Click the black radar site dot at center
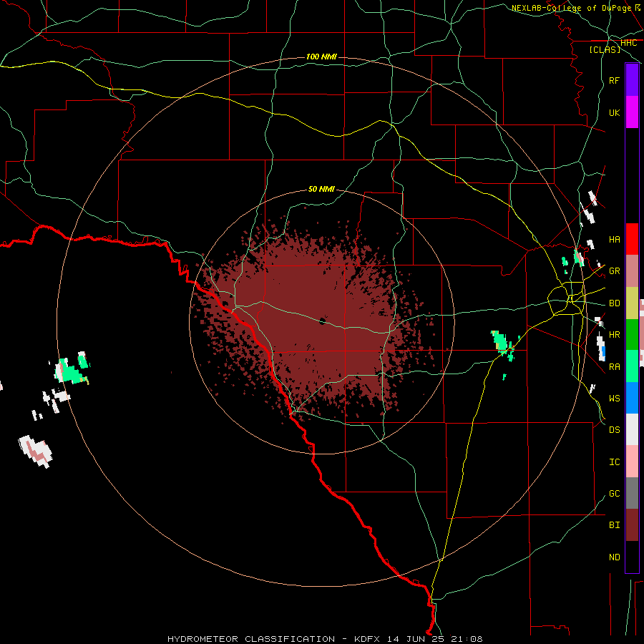The image size is (644, 644). [323, 321]
